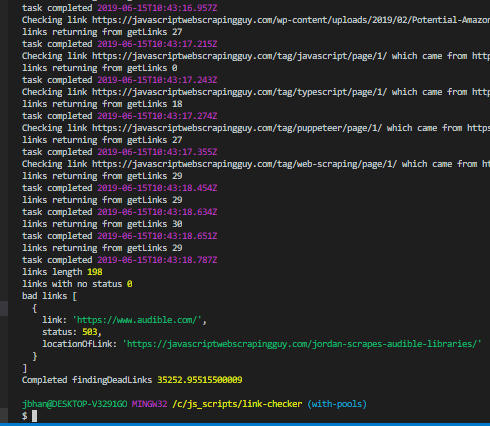Click the /c/js_scripts/link-checker path

pos(237,404)
